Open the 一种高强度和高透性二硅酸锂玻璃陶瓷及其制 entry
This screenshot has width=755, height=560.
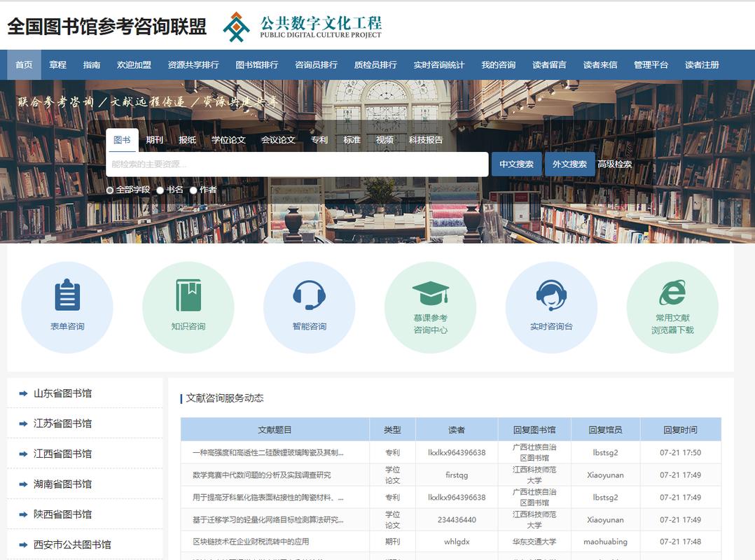click(268, 453)
